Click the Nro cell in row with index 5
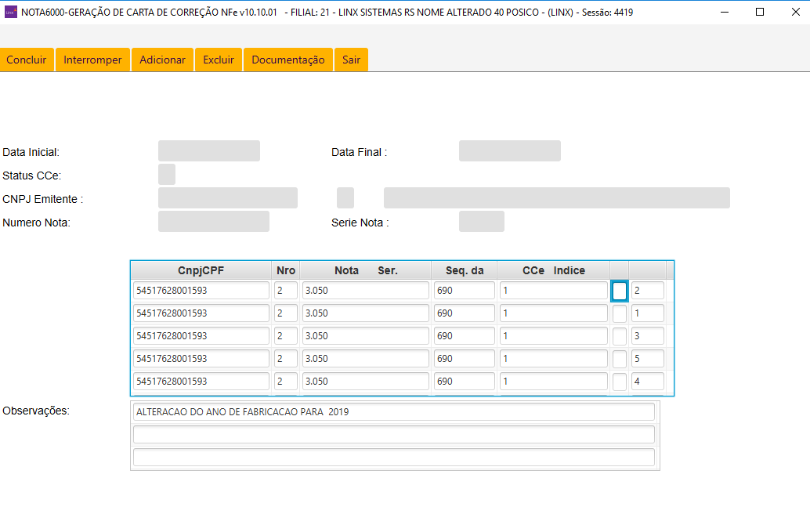Screen dimensions: 810x532 (286, 359)
